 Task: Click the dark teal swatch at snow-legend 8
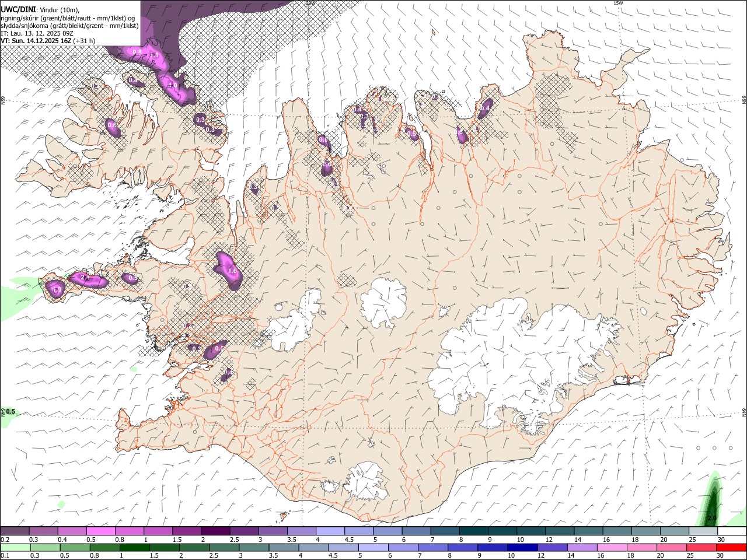coord(473,531)
